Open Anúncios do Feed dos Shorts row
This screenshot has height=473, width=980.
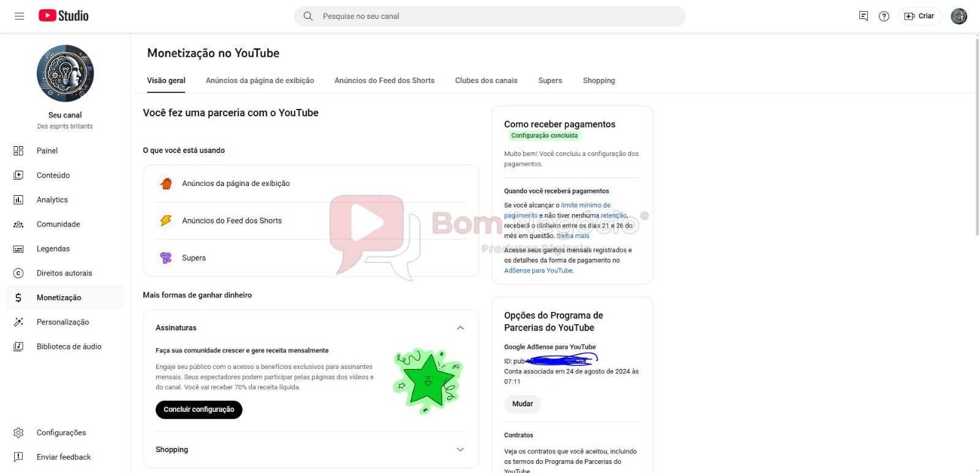tap(311, 221)
